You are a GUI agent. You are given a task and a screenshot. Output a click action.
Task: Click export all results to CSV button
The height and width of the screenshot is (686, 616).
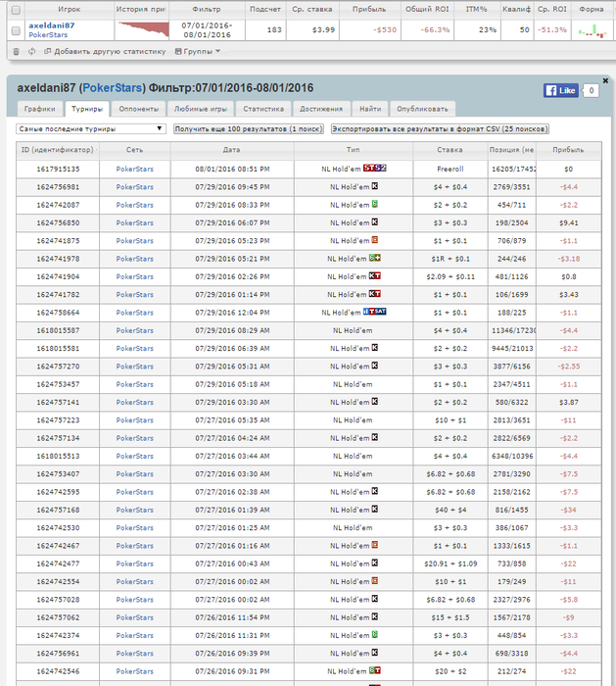point(440,129)
